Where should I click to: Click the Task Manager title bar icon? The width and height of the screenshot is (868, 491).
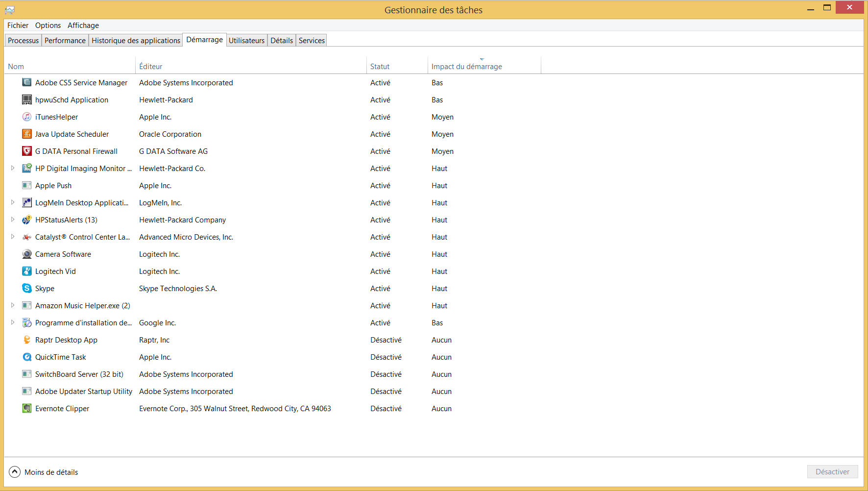point(10,10)
